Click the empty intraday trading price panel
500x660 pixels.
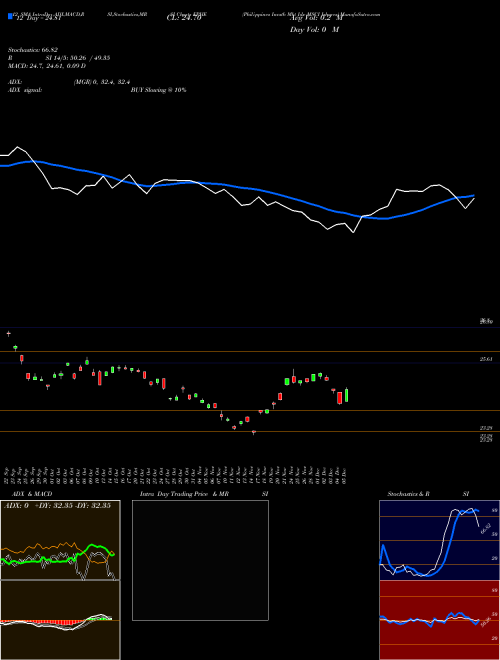tap(200, 560)
